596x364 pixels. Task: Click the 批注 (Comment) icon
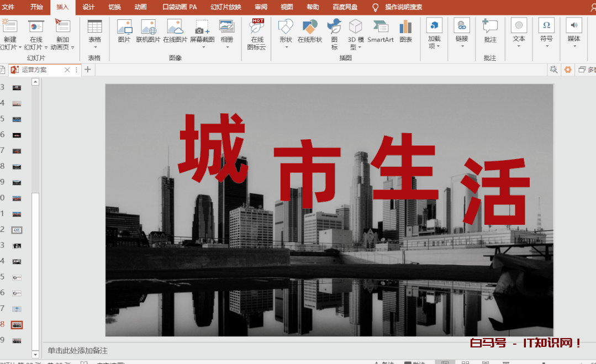(490, 31)
